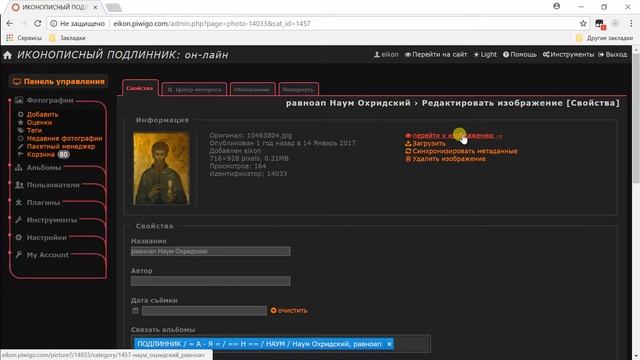
Task: Click "Синхронизировать метаданные" link
Action: click(461, 151)
